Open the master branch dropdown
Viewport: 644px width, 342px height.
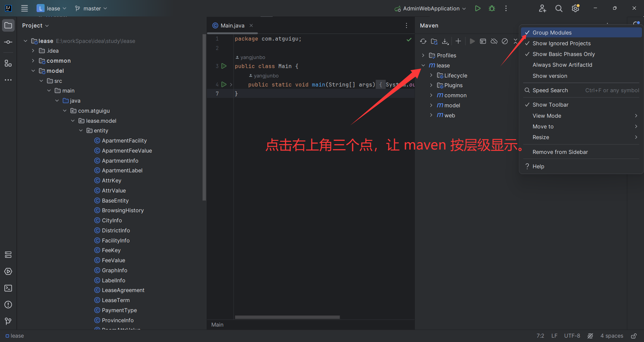(91, 8)
